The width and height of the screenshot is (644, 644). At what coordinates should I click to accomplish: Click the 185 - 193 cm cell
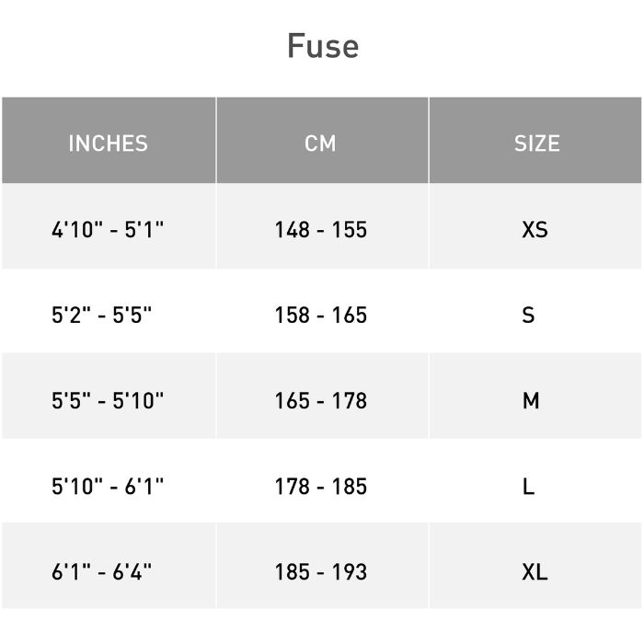pos(320,571)
